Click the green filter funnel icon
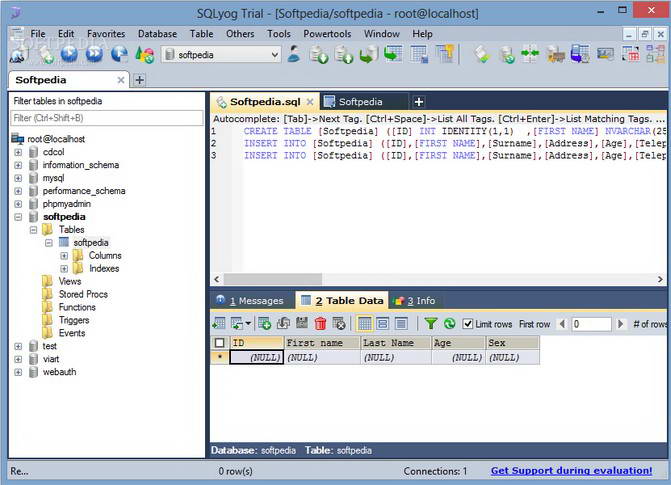The height and width of the screenshot is (485, 671). [x=430, y=324]
